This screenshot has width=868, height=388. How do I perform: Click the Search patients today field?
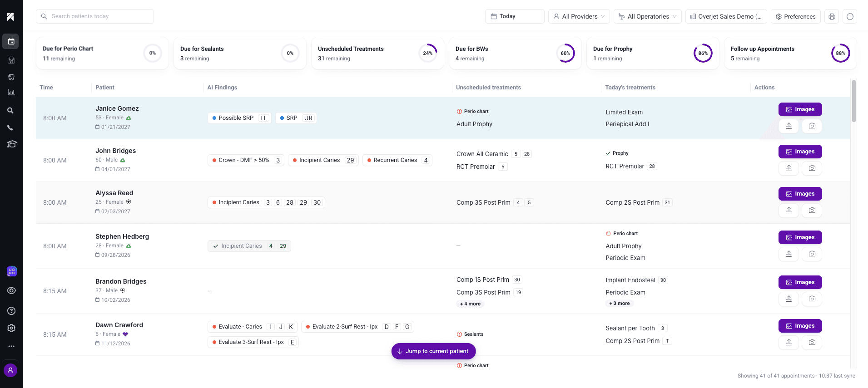tap(95, 16)
